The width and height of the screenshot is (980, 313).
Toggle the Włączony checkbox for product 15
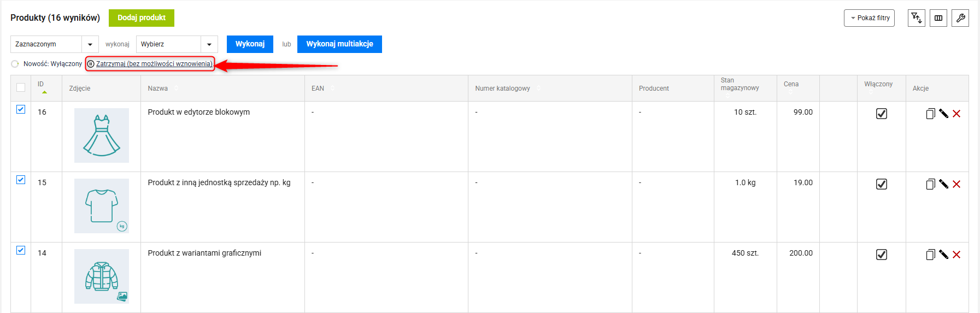(882, 184)
